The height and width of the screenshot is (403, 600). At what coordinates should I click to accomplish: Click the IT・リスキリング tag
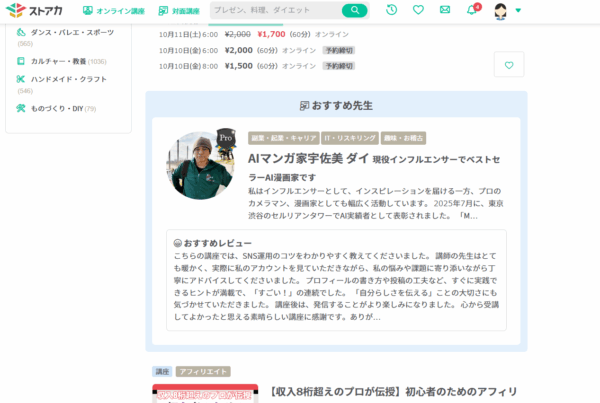click(x=350, y=138)
